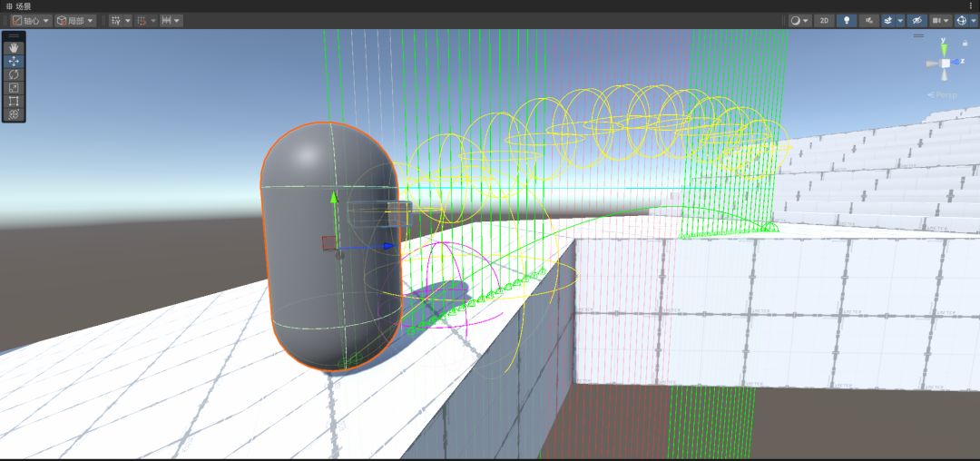Screen dimensions: 980x461
Task: Grab the orientation overlay drag handle
Action: (x=918, y=35)
